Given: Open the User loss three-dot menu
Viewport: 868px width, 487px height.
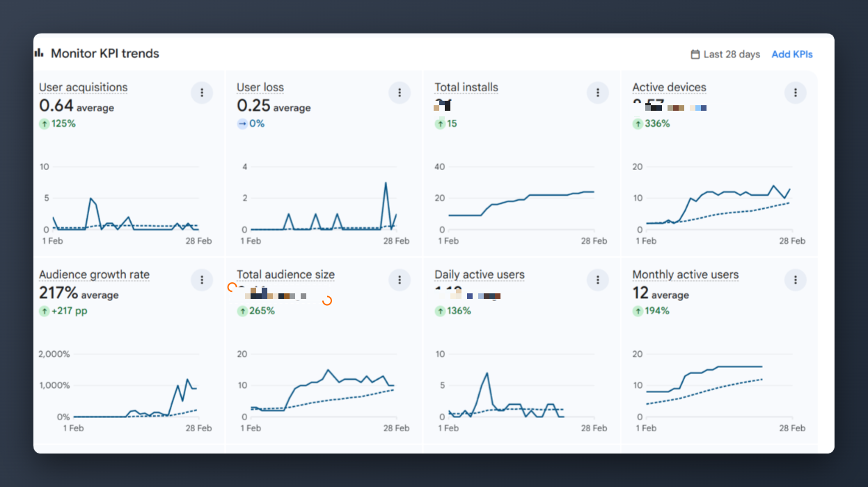Looking at the screenshot, I should [x=400, y=93].
